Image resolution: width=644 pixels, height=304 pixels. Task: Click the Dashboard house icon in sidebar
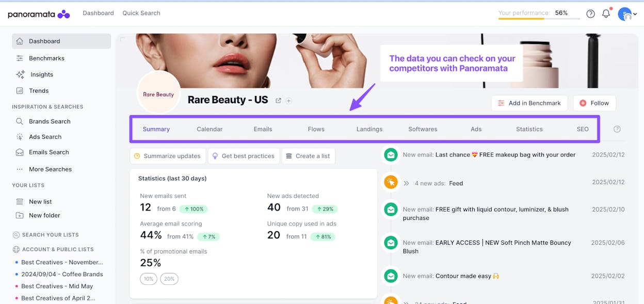(20, 41)
